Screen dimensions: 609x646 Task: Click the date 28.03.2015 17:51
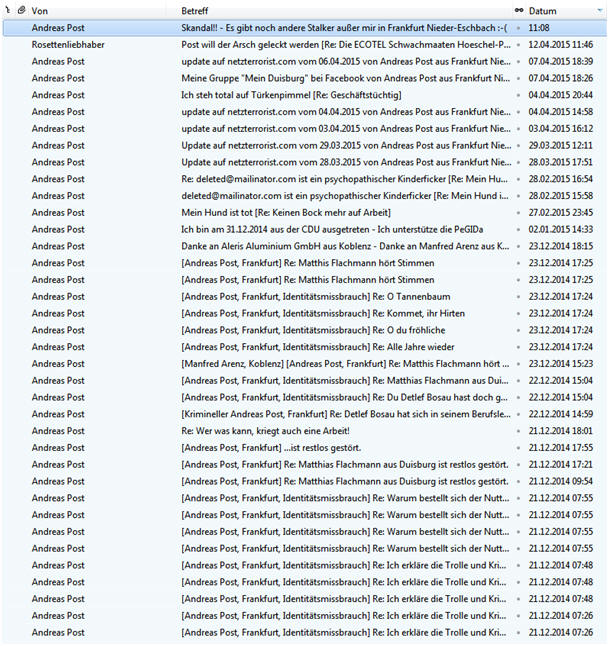(x=561, y=162)
